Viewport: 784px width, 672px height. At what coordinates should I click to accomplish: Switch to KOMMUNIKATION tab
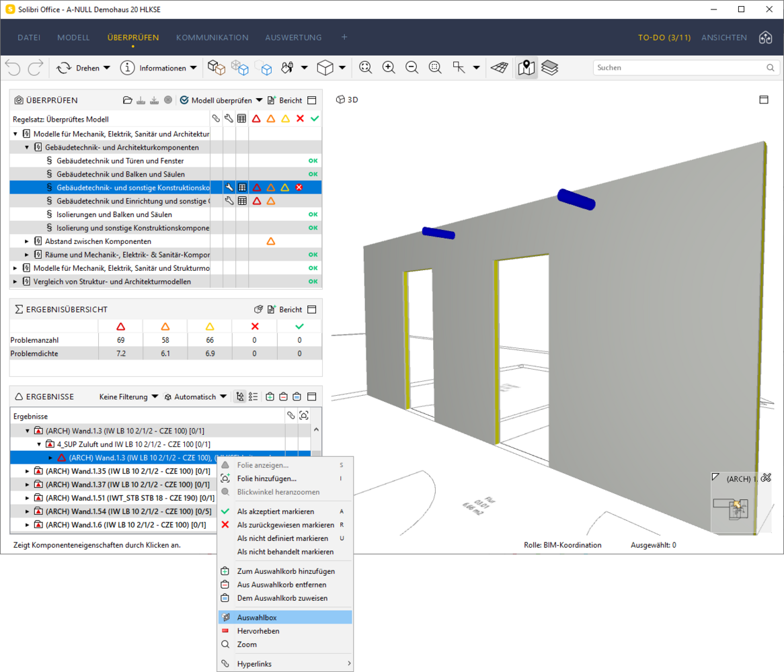[x=212, y=38]
